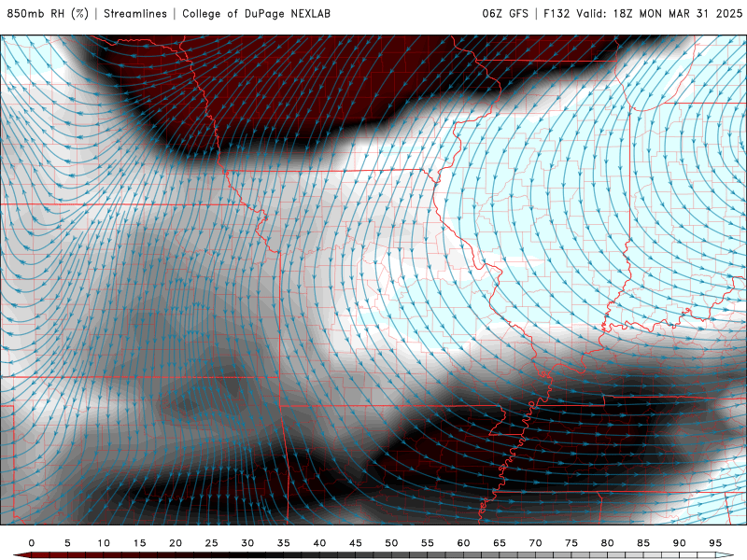
Task: Click the 25 label on the color scale
Action: point(212,543)
